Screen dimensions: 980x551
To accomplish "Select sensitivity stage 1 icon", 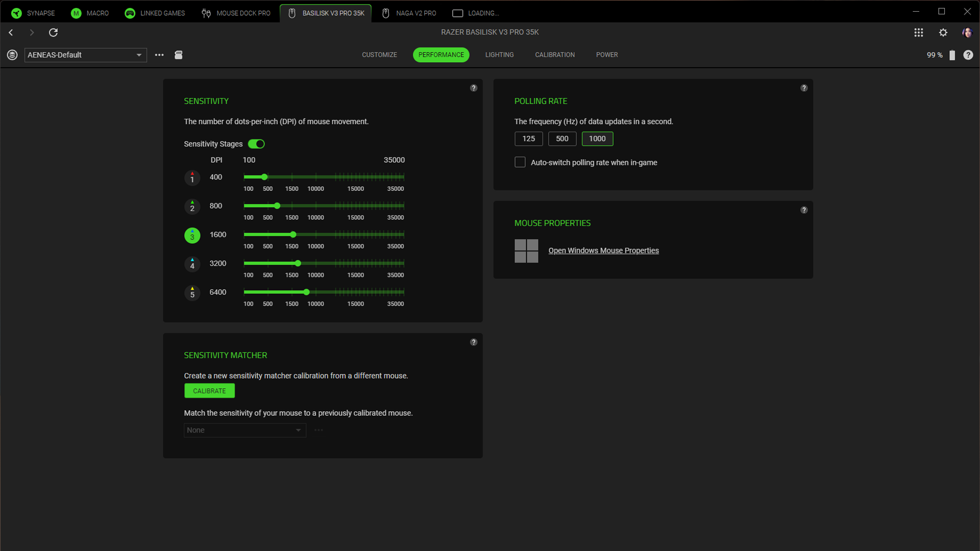I will point(192,178).
